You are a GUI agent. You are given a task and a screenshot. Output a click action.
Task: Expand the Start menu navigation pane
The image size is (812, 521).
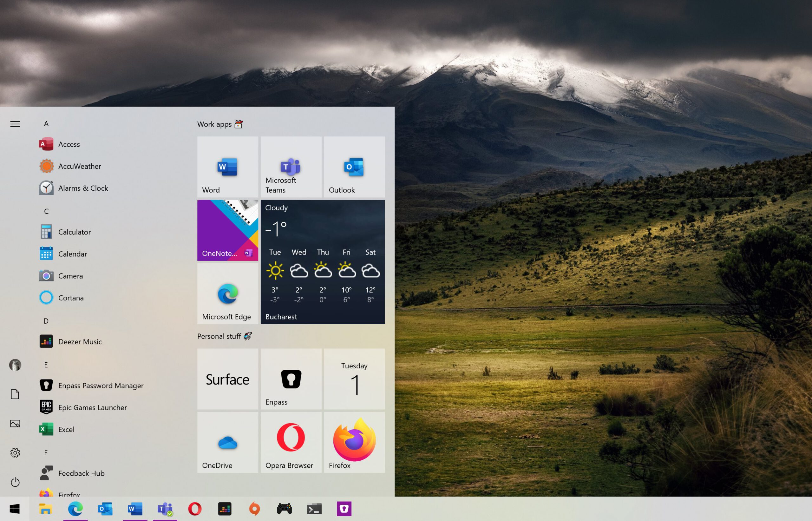15,124
